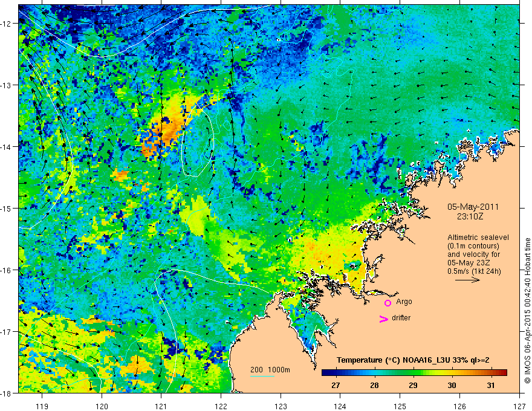Click the Temperature NOAA16_L3U title text
Screen dimensions: 532x411
pyautogui.click(x=413, y=360)
